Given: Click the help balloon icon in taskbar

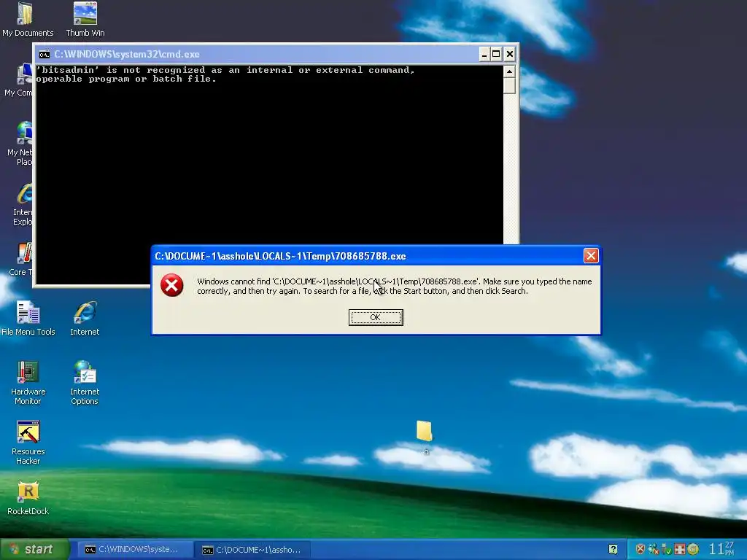Looking at the screenshot, I should tap(613, 550).
